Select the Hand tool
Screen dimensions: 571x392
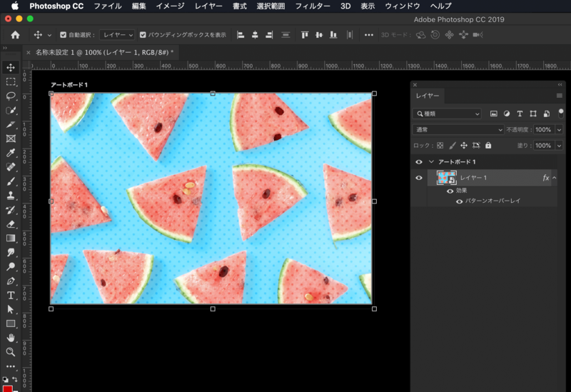click(11, 337)
